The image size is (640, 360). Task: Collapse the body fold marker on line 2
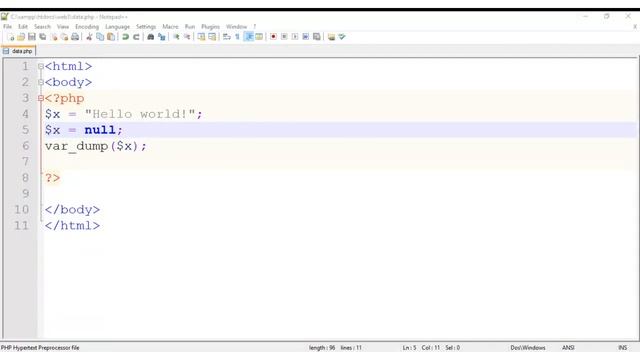41,82
